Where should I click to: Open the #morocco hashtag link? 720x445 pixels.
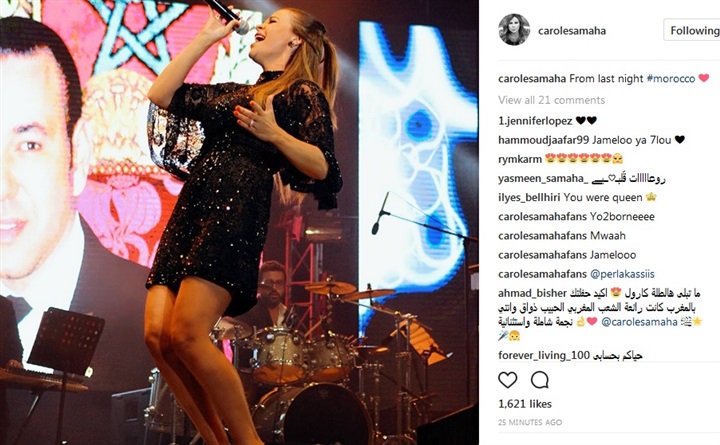coord(671,79)
